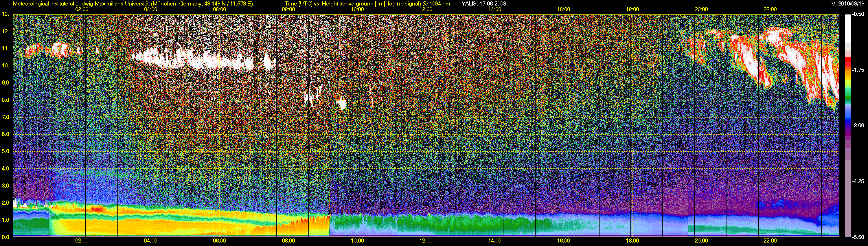Click the 11. height axis label
The height and width of the screenshot is (246, 868).
pyautogui.click(x=5, y=49)
